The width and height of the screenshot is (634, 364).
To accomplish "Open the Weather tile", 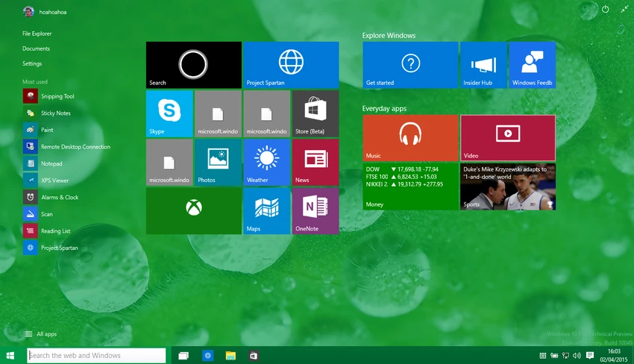I will point(266,162).
